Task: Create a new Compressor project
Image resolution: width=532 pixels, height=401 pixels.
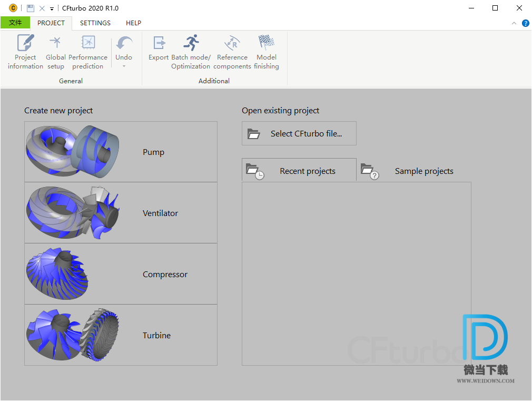Action: coord(121,274)
